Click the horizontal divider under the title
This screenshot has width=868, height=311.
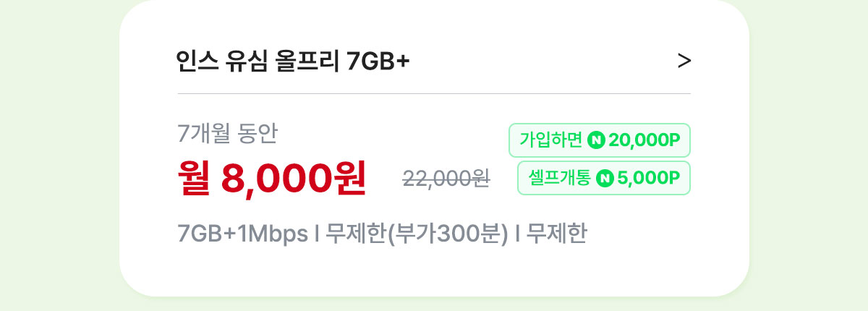(434, 93)
